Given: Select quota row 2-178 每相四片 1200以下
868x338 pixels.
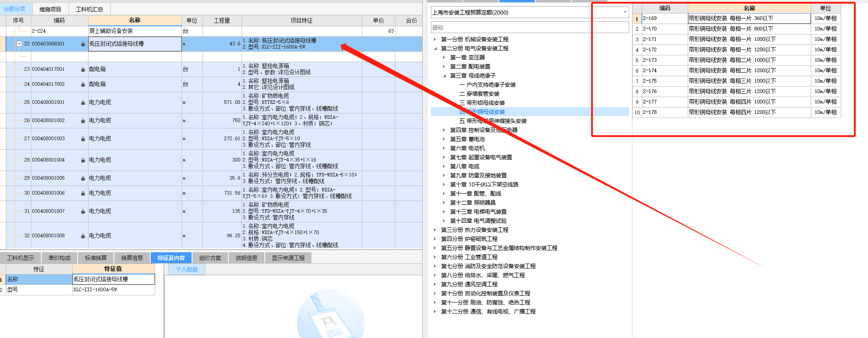Looking at the screenshot, I should click(x=736, y=113).
